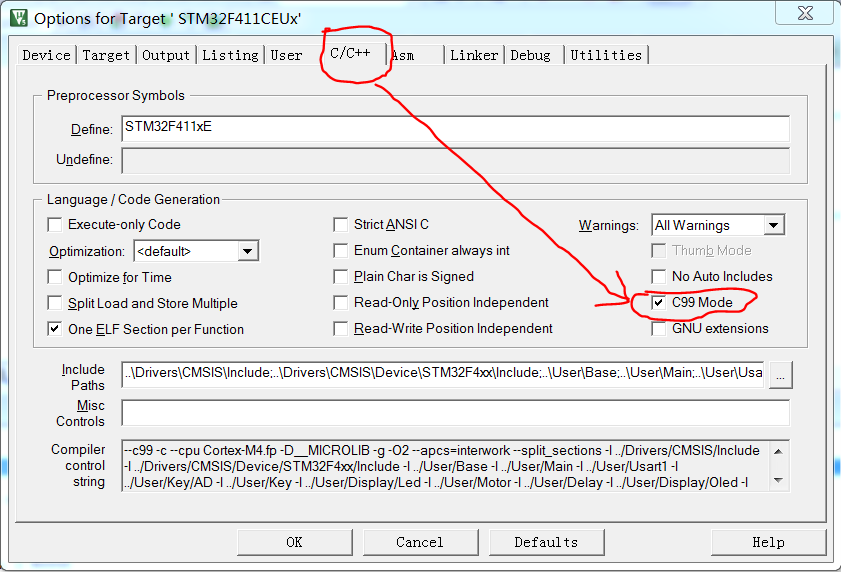Enable Strict ANSI C
The width and height of the screenshot is (841, 572).
coord(341,224)
